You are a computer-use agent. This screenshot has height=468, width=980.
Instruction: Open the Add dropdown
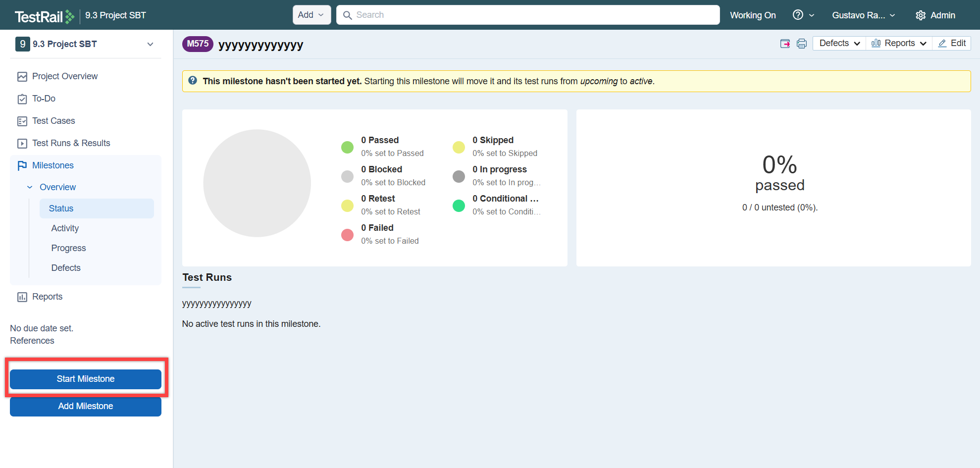point(310,15)
